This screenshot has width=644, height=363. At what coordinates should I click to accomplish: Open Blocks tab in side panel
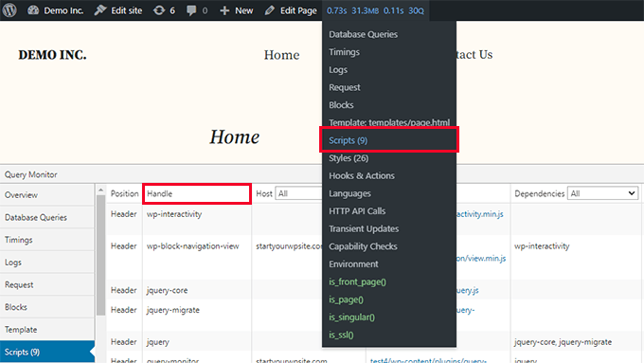click(x=47, y=307)
